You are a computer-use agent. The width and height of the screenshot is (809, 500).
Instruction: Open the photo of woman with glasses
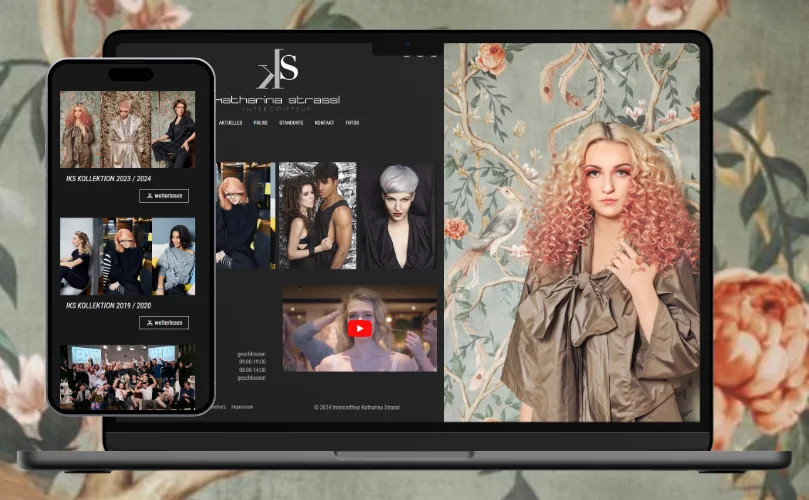click(246, 216)
